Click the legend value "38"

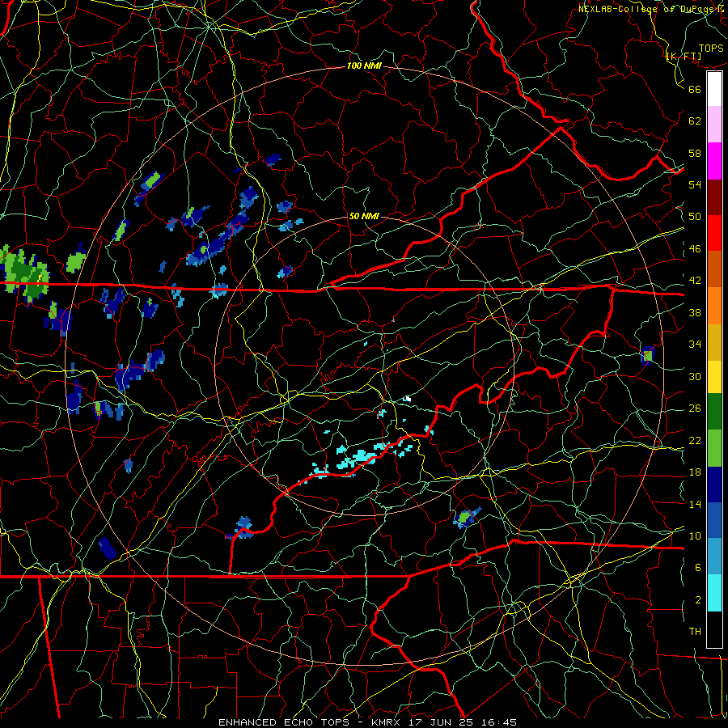695,312
